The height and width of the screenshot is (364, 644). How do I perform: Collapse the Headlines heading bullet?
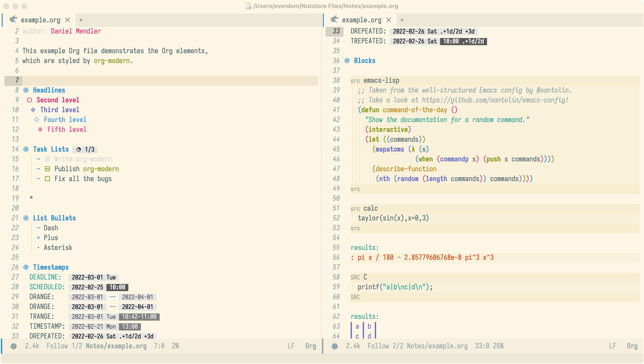point(26,90)
